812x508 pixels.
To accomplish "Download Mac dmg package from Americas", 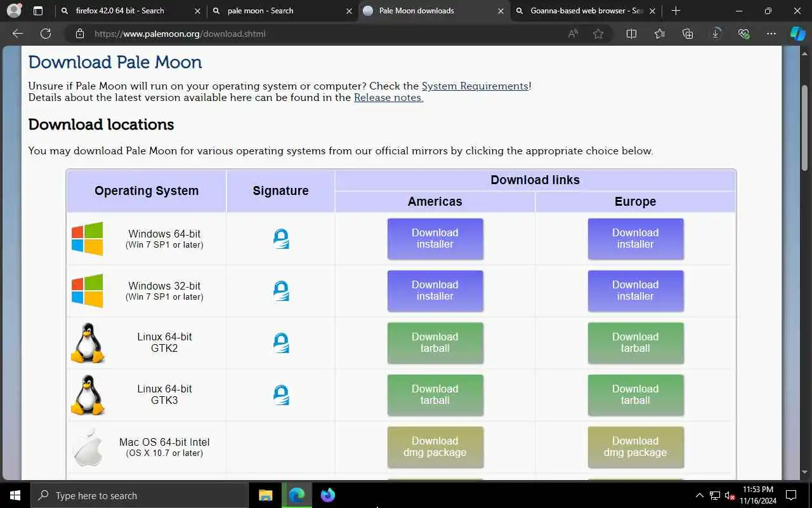I will [x=435, y=447].
